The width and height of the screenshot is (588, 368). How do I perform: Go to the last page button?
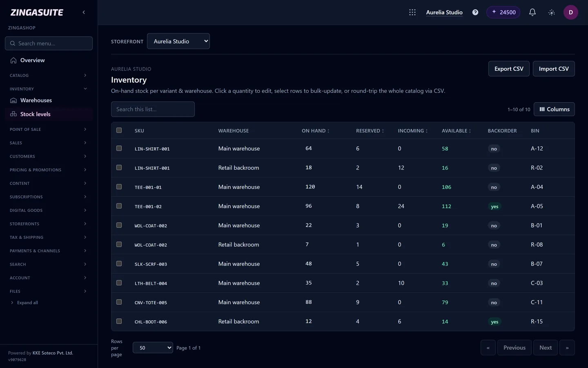567,348
